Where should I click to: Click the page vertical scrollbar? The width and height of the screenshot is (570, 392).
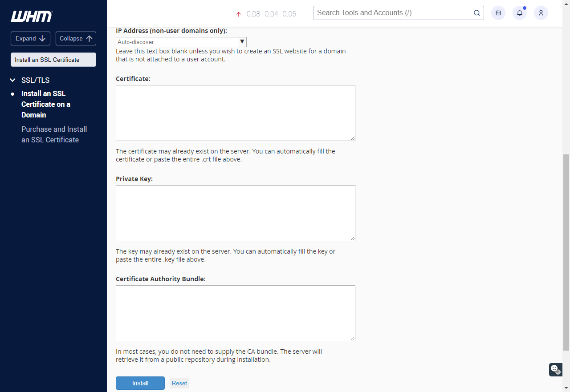pyautogui.click(x=566, y=251)
